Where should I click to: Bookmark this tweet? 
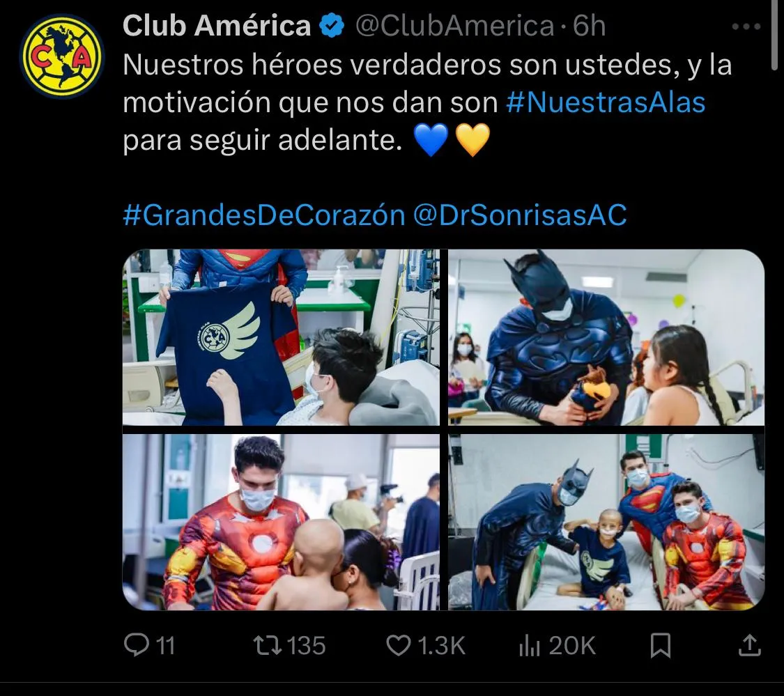coord(660,645)
